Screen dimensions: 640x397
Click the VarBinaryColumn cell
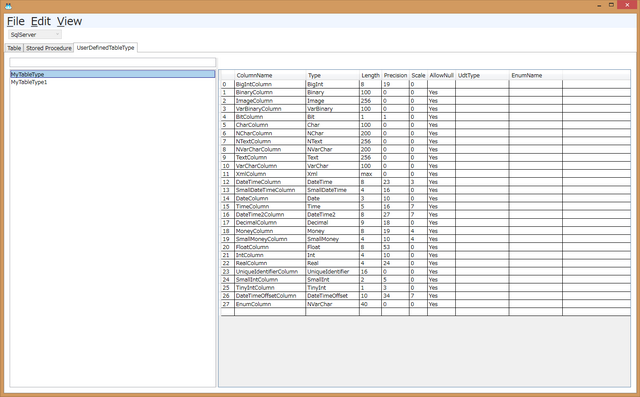click(270, 109)
